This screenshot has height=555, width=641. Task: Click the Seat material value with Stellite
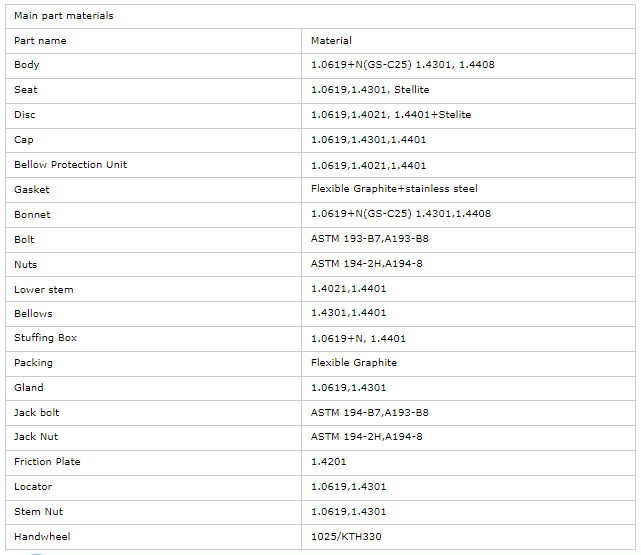370,90
